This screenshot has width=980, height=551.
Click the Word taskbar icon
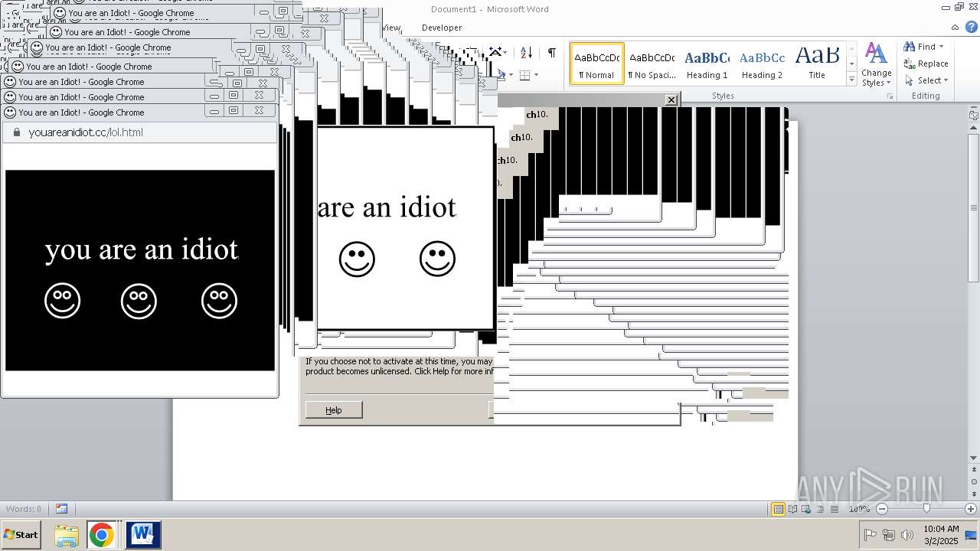coord(143,535)
